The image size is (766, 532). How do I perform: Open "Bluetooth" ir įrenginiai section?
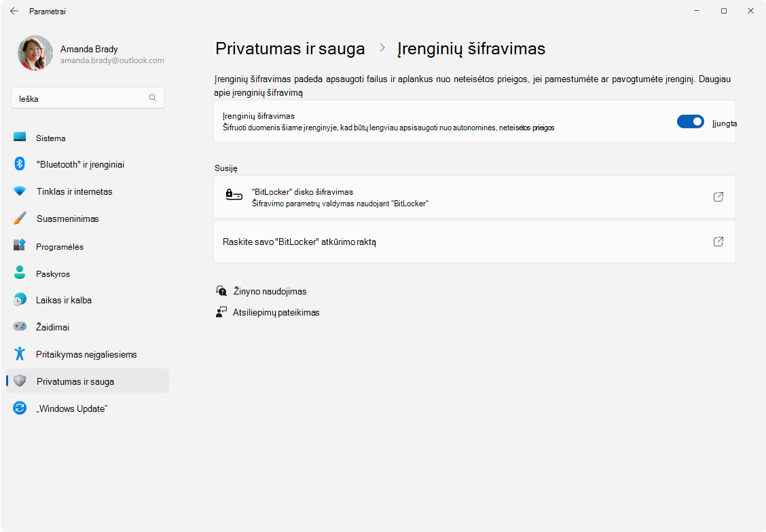[88, 164]
